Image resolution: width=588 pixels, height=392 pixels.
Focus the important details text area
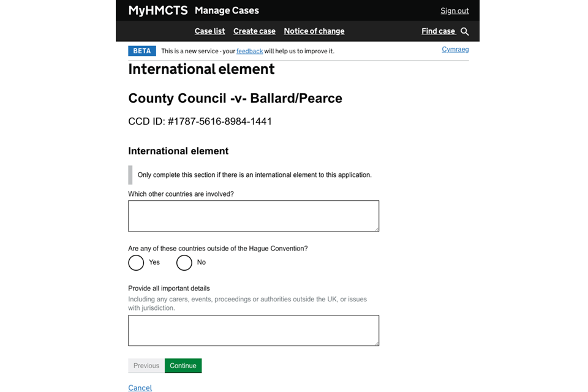(254, 331)
